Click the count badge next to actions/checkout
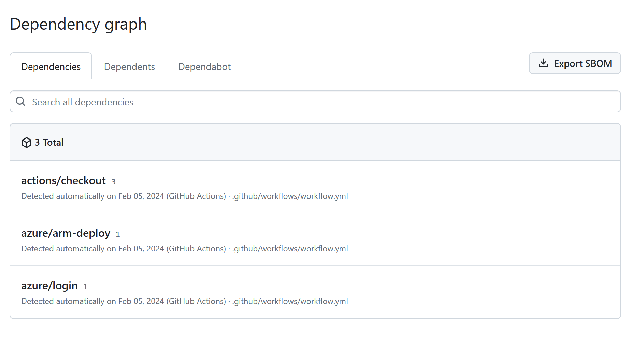 tap(113, 182)
